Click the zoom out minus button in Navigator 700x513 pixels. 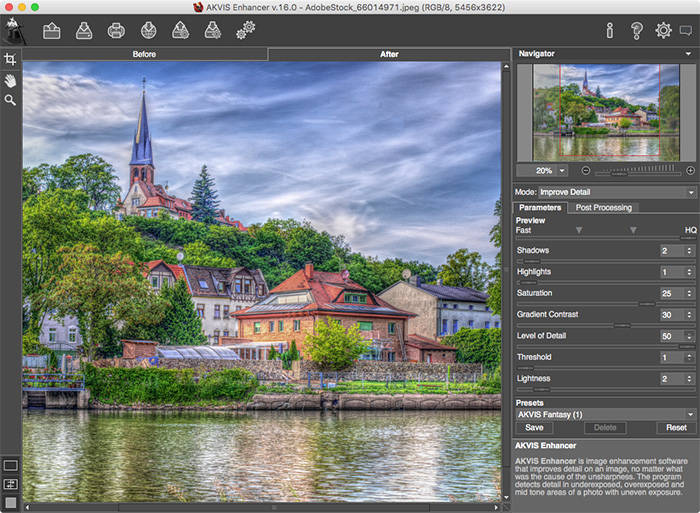click(x=586, y=171)
